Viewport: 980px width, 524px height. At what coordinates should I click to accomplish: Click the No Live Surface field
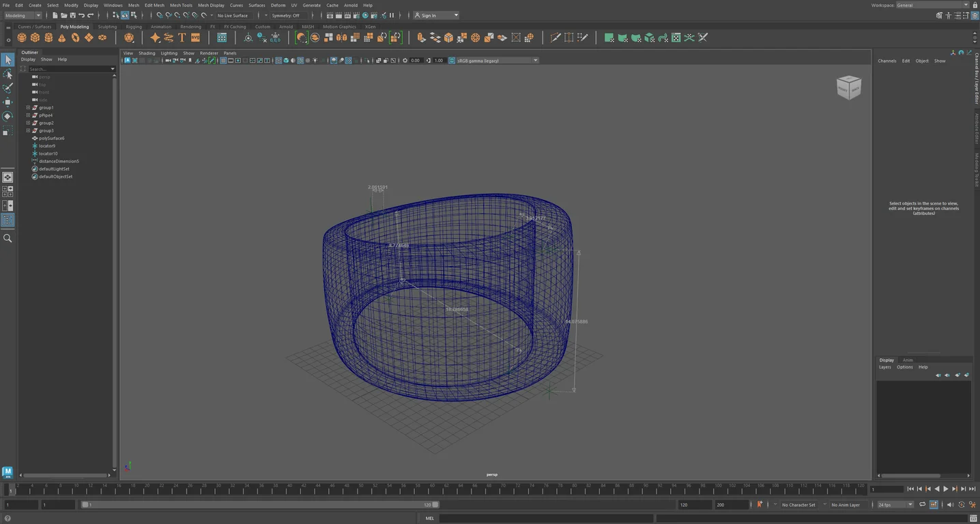coord(233,15)
